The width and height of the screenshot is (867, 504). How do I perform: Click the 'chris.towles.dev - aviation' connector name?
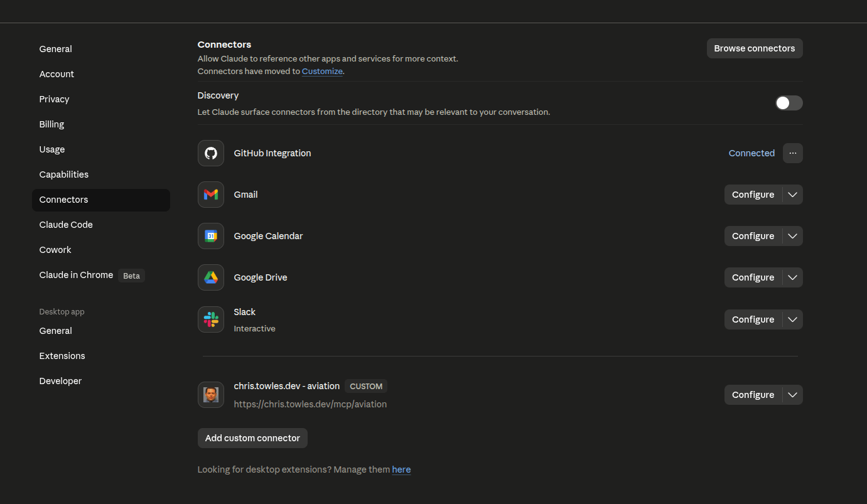click(287, 386)
